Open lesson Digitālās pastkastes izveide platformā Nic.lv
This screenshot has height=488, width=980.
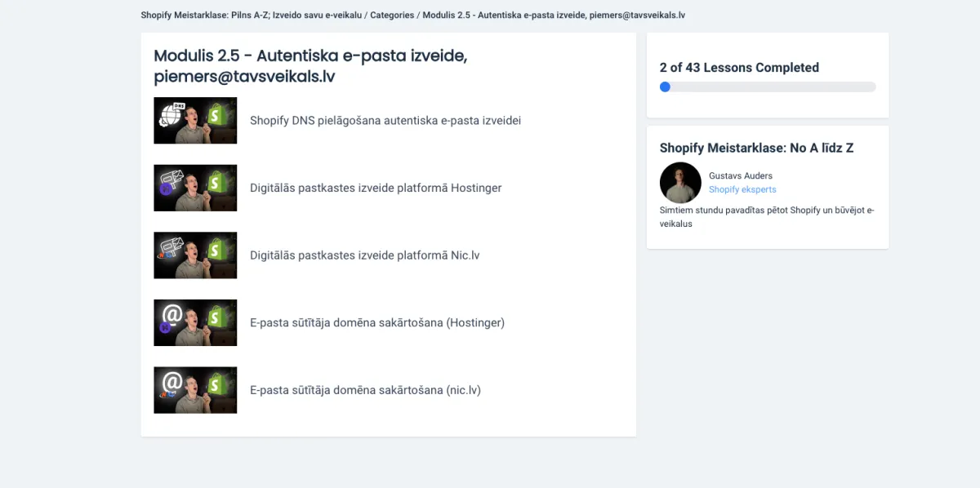tap(364, 255)
